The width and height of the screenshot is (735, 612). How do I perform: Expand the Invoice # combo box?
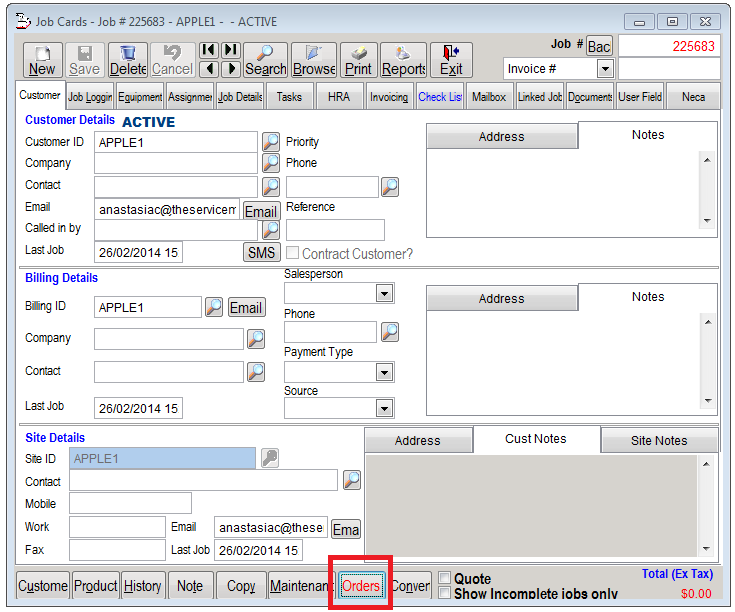click(604, 69)
